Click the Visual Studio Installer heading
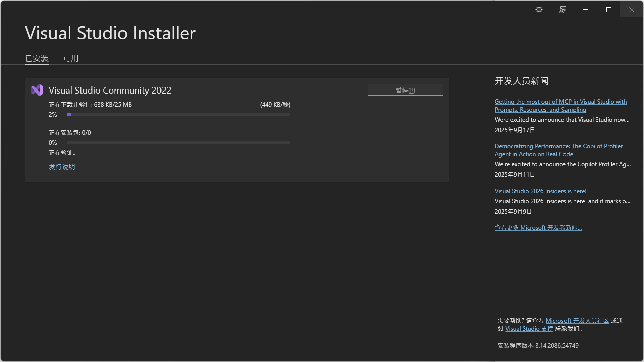Viewport: 644px width, 362px height. [110, 33]
